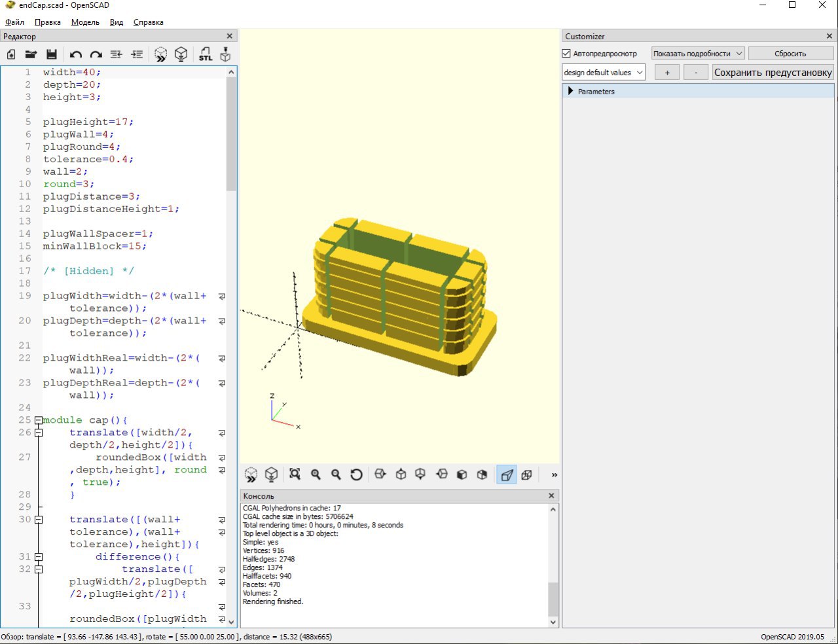
Task: Place cursor on line 'tolerance=0.4;'
Action: point(88,159)
